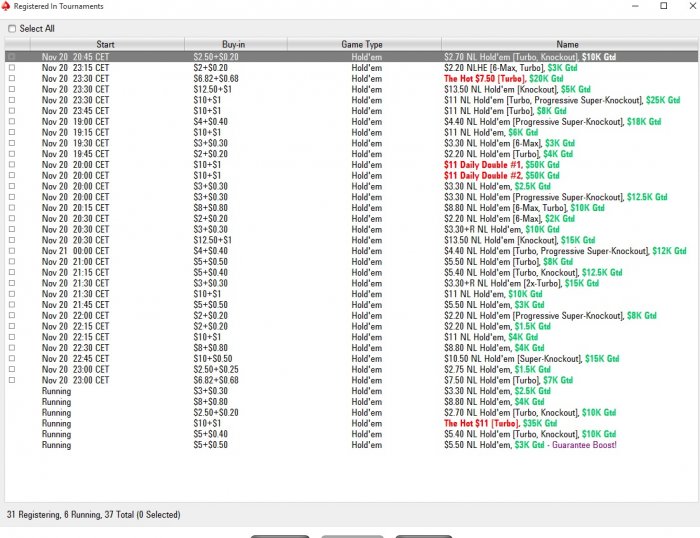The width and height of the screenshot is (700, 538).
Task: Select the $4.40 Progressive Super-Knockout $18K Gtd name
Action: pos(552,121)
